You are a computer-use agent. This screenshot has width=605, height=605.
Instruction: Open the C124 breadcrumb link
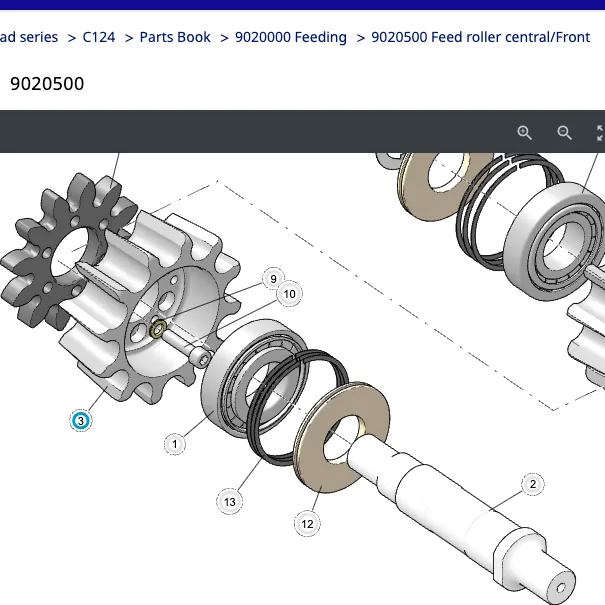tap(99, 37)
